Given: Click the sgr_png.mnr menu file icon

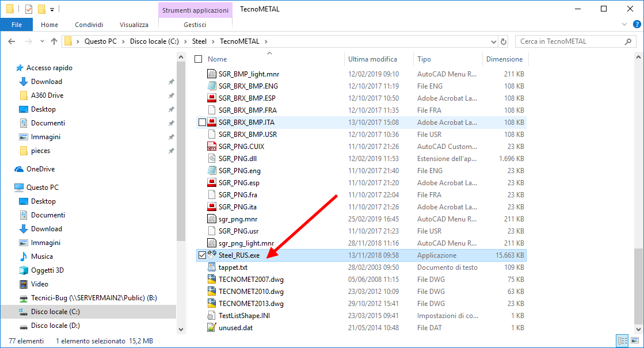Looking at the screenshot, I should coord(212,219).
